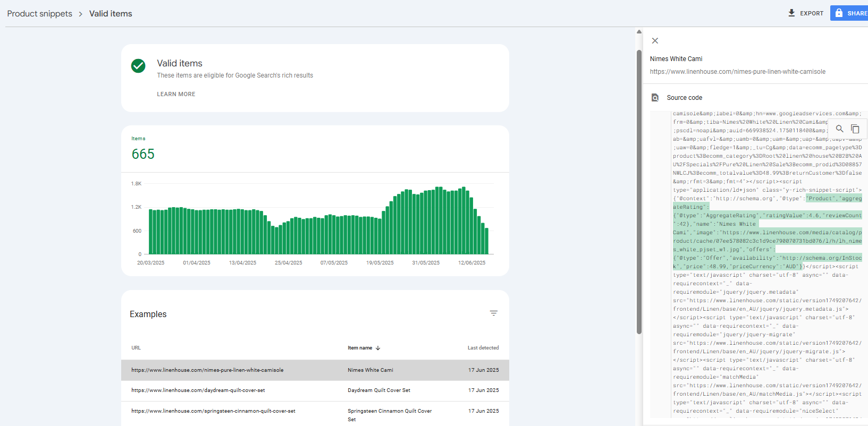Image resolution: width=868 pixels, height=426 pixels.
Task: Select the daydream-quilt-cover-set URL row
Action: [198, 390]
